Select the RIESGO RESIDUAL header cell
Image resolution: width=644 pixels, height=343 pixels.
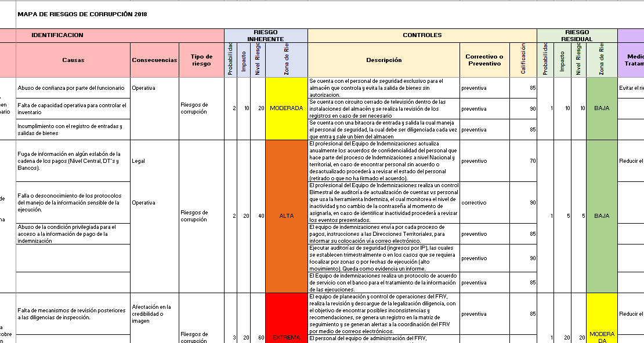point(577,36)
